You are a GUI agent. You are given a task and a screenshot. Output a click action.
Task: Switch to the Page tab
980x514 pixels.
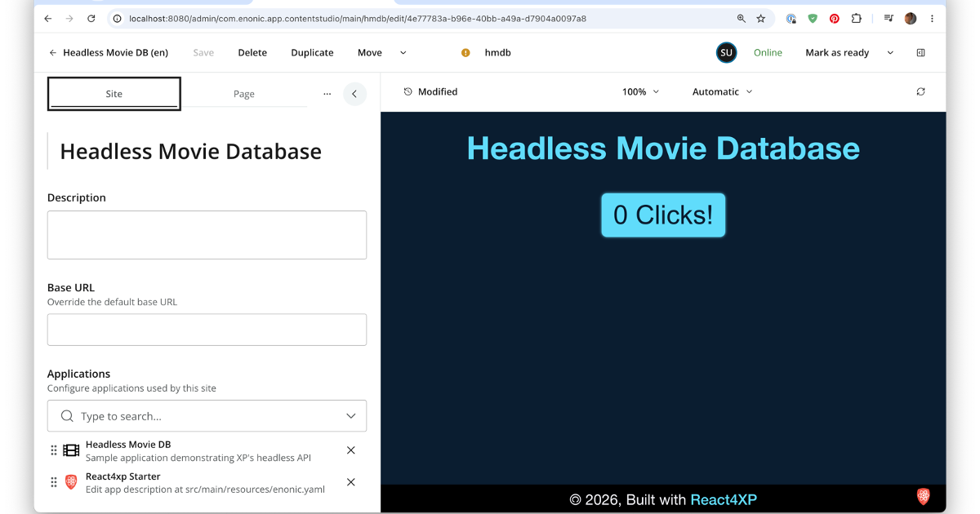[244, 94]
